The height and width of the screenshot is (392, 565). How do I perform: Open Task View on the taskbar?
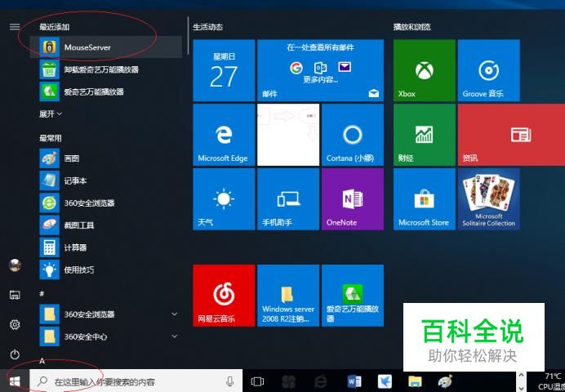tap(257, 381)
